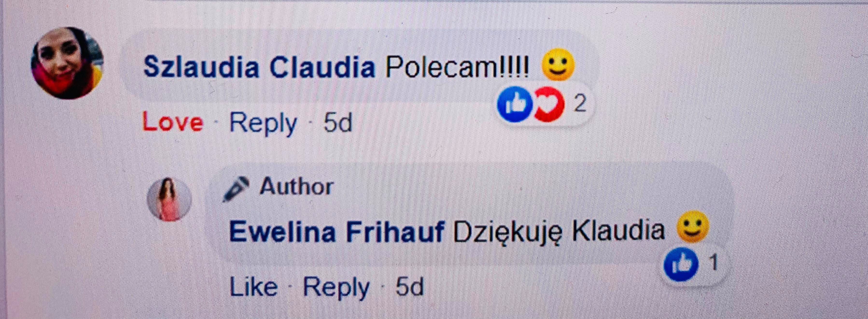Click the smiley emoji after Dziękuję Klaudia

click(693, 226)
